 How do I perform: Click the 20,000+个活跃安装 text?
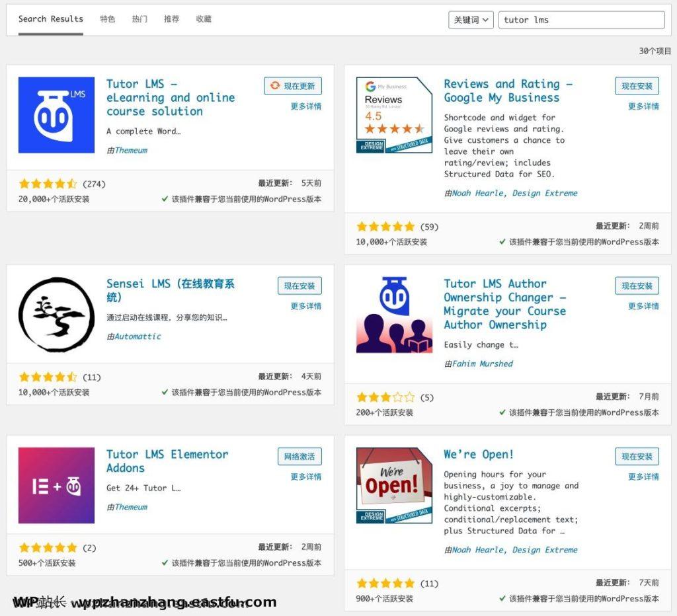pos(54,199)
